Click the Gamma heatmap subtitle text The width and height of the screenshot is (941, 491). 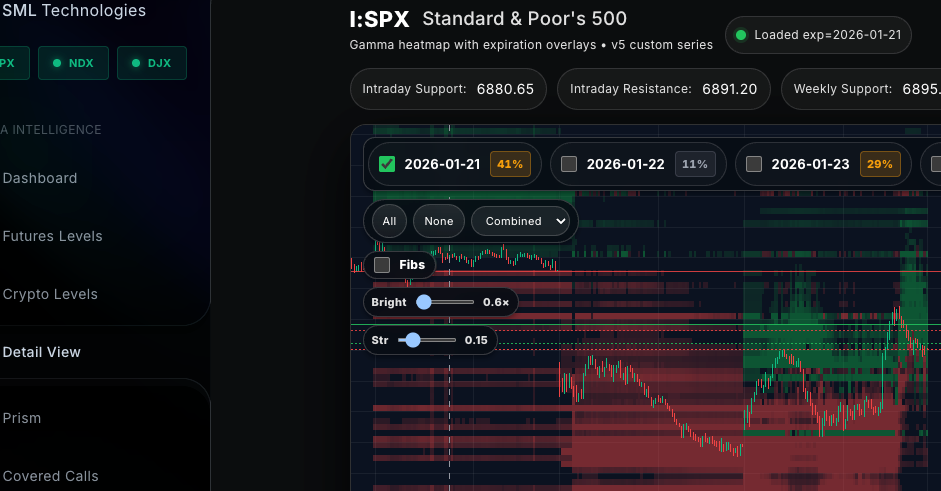click(x=531, y=45)
